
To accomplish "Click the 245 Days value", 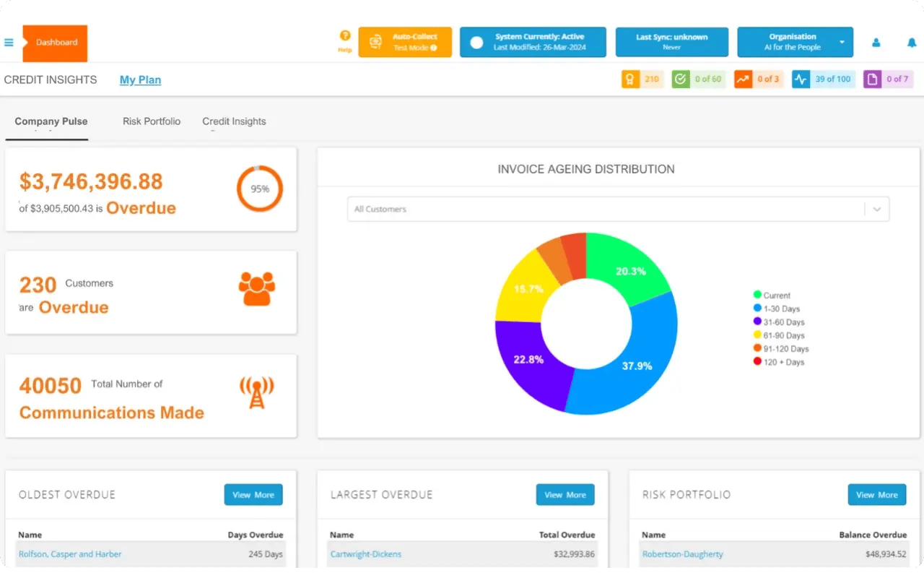I will 266,554.
